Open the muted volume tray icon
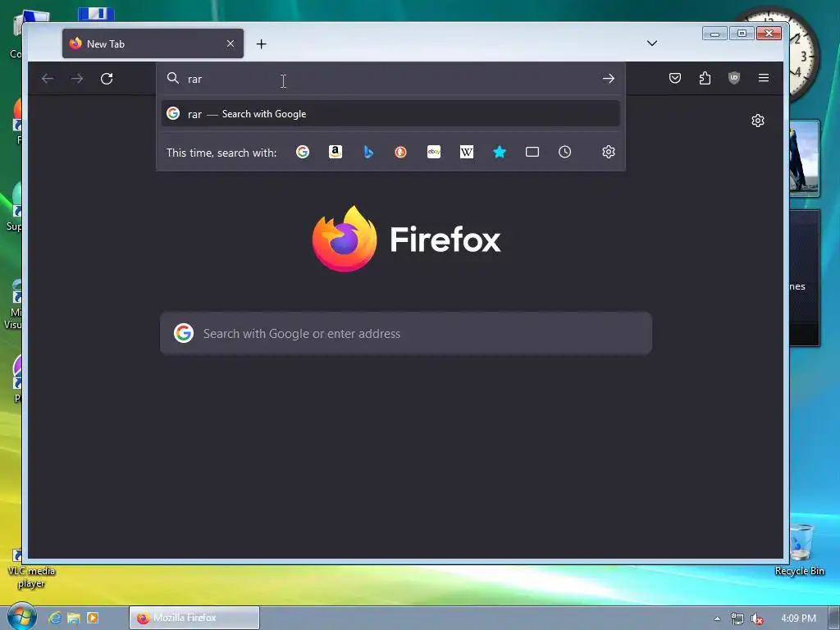This screenshot has width=840, height=630. pyautogui.click(x=756, y=619)
